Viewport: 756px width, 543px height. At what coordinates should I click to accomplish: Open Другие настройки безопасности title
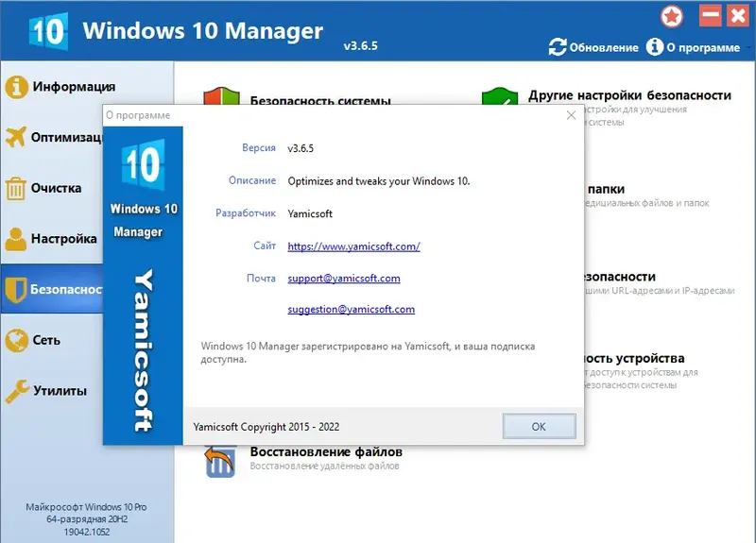(629, 95)
